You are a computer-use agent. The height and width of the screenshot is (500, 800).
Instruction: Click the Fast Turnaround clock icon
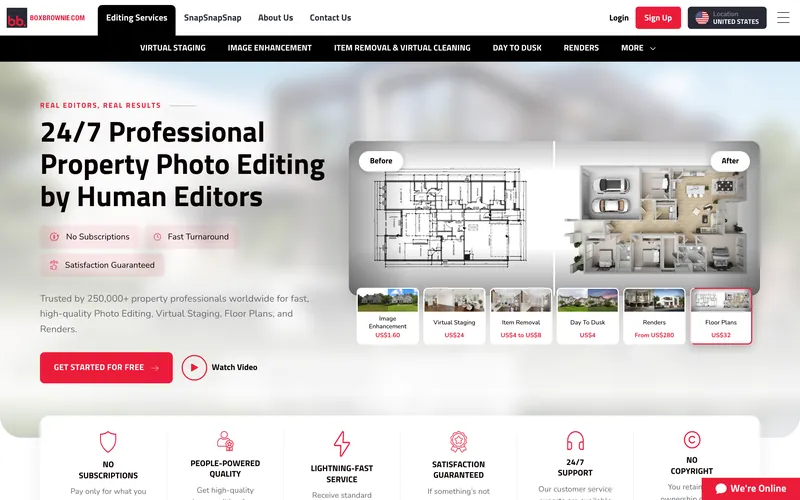(x=158, y=237)
